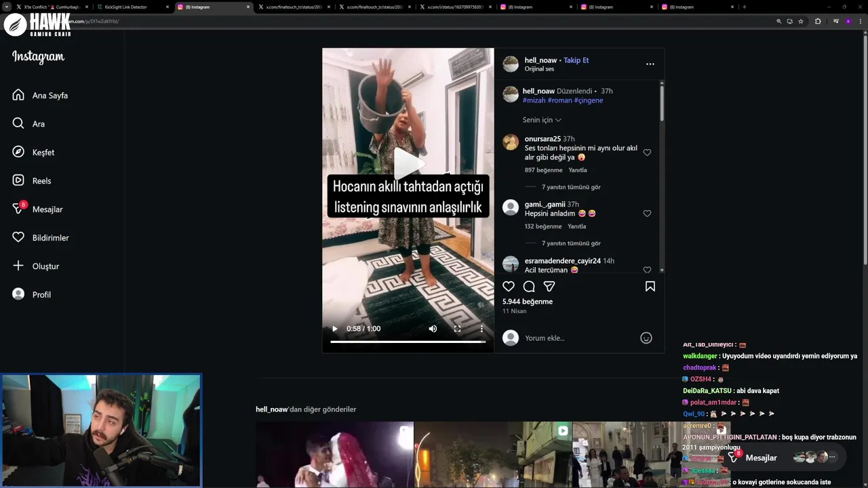Reply to gami._.gamii with Yanıtla
This screenshot has width=868, height=488.
click(577, 226)
